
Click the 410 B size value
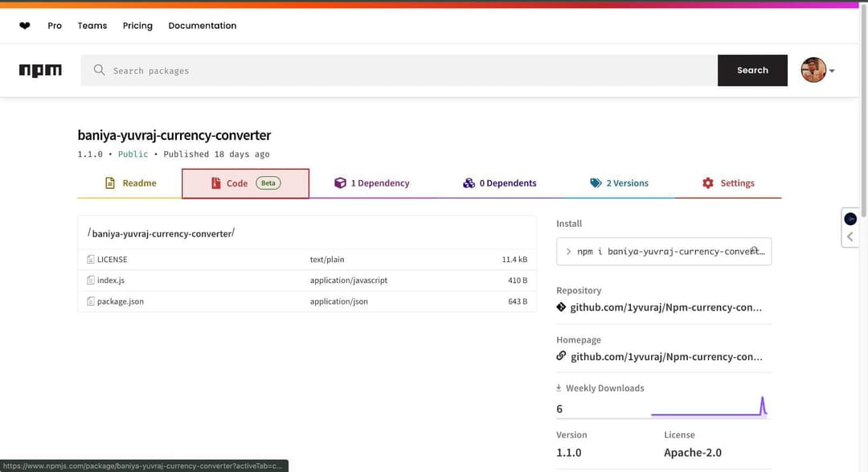[518, 281]
